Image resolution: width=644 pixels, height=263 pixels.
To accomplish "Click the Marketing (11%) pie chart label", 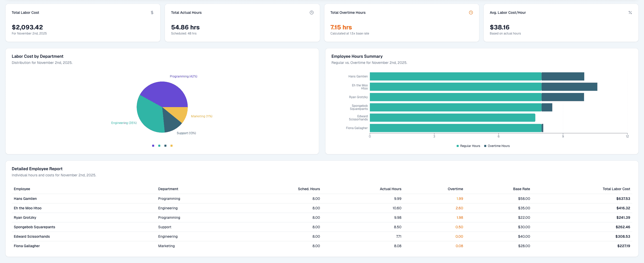I will [x=201, y=116].
